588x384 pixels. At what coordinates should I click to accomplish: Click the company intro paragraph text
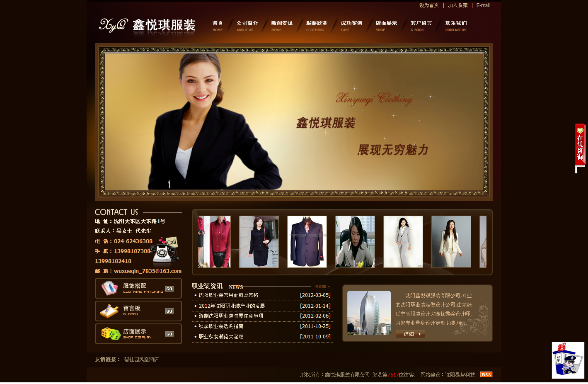(x=433, y=309)
